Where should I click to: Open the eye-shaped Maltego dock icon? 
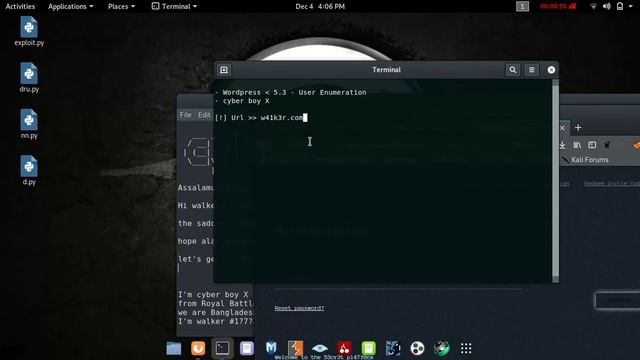(320, 348)
